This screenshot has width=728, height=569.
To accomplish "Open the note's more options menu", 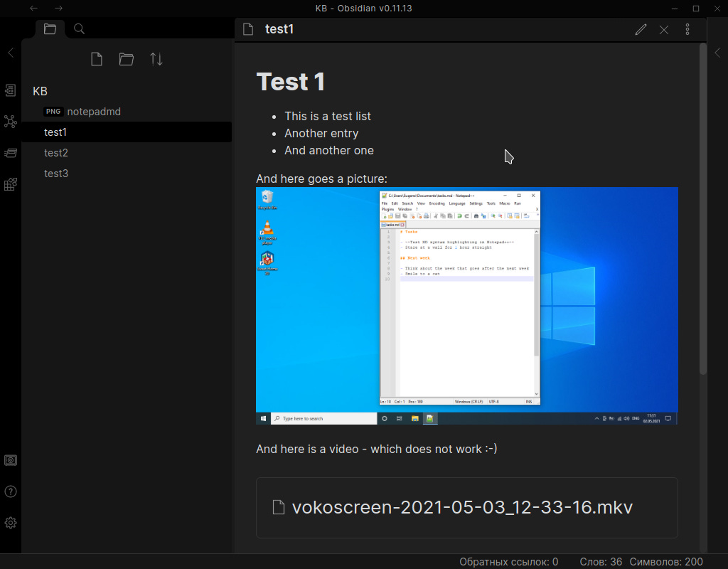I will [x=687, y=29].
